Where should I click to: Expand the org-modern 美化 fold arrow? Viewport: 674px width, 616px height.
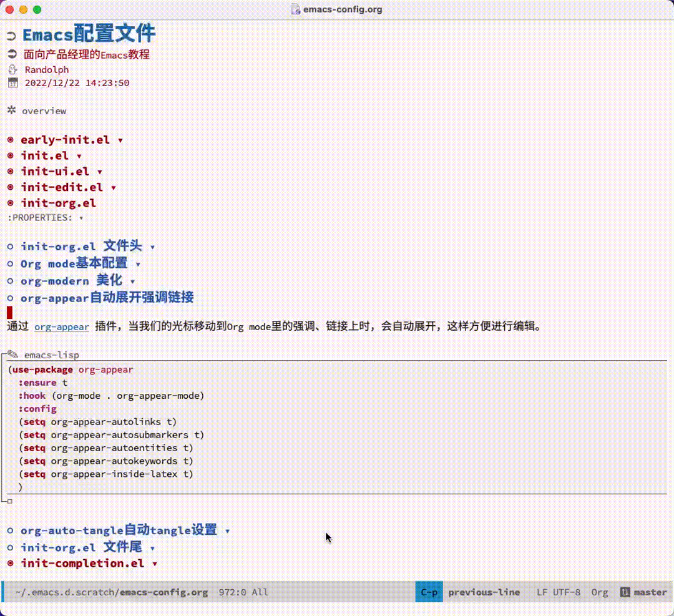tap(132, 281)
